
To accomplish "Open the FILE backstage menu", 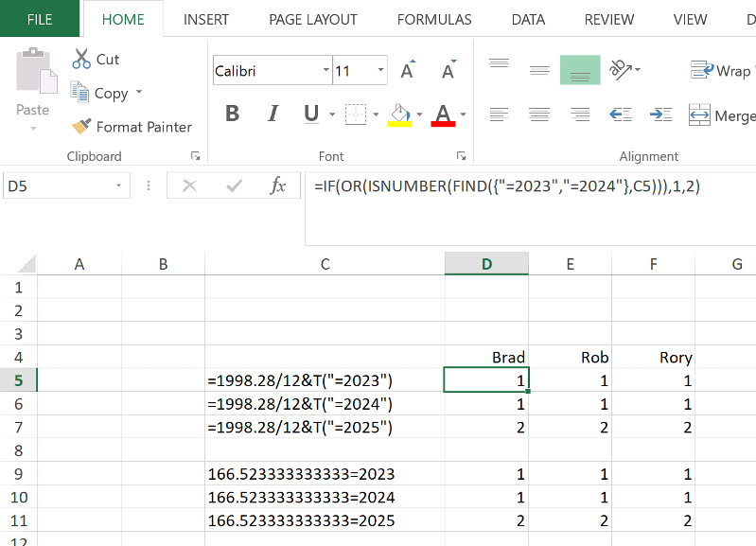I will click(x=40, y=19).
